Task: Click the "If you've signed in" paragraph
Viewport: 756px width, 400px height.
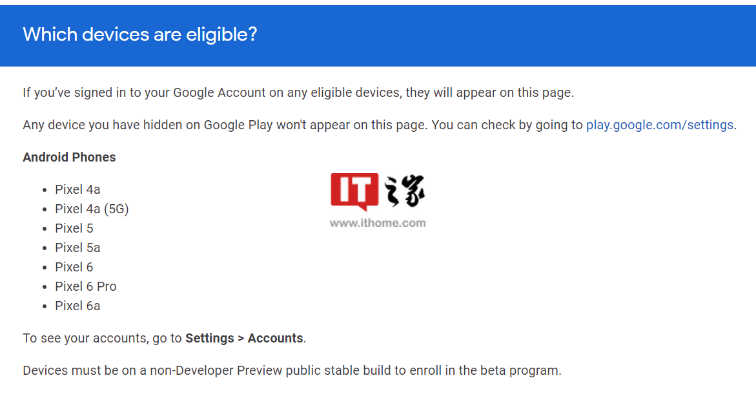Action: pyautogui.click(x=298, y=93)
